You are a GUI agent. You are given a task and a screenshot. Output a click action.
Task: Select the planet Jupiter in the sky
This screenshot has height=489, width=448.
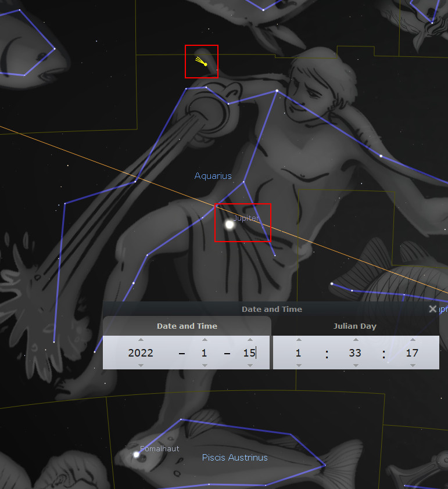[x=230, y=225]
